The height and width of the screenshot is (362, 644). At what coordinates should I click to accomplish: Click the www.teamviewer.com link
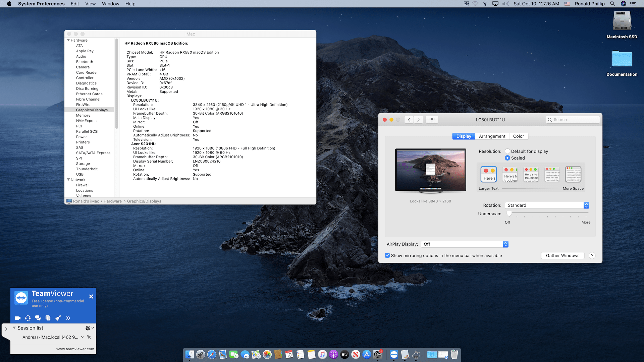coord(75,349)
